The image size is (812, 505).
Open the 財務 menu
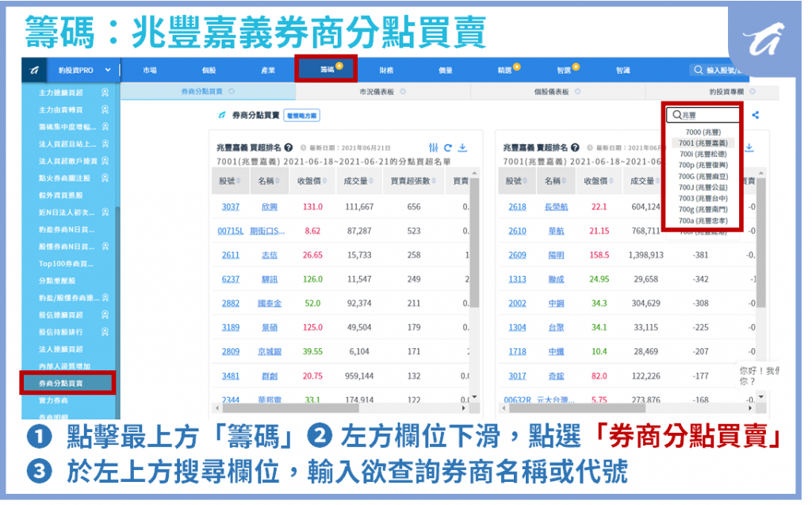pyautogui.click(x=386, y=70)
